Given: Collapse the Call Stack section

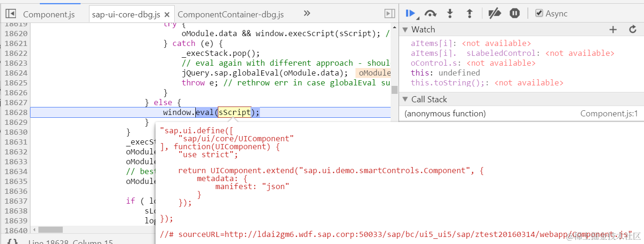Looking at the screenshot, I should [x=405, y=99].
